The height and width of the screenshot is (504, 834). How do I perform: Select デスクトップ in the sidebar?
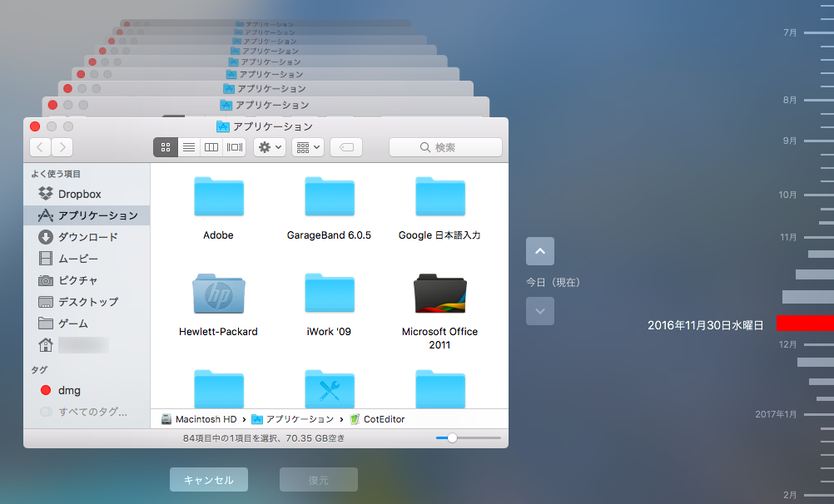pos(87,302)
